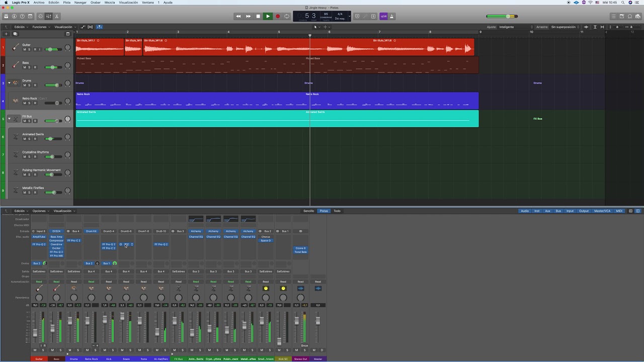Open the mixer Edición dropdown menu
Image resolution: width=644 pixels, height=362 pixels.
21,211
